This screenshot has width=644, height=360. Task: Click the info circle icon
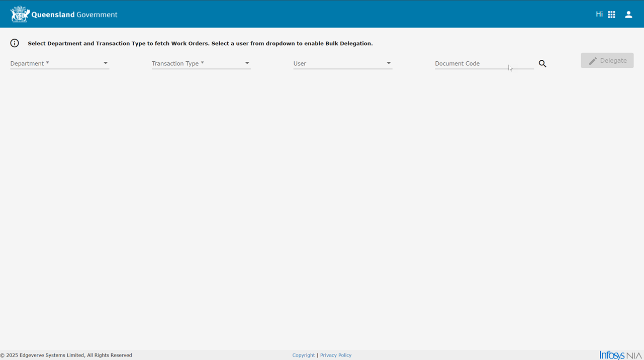(x=15, y=43)
